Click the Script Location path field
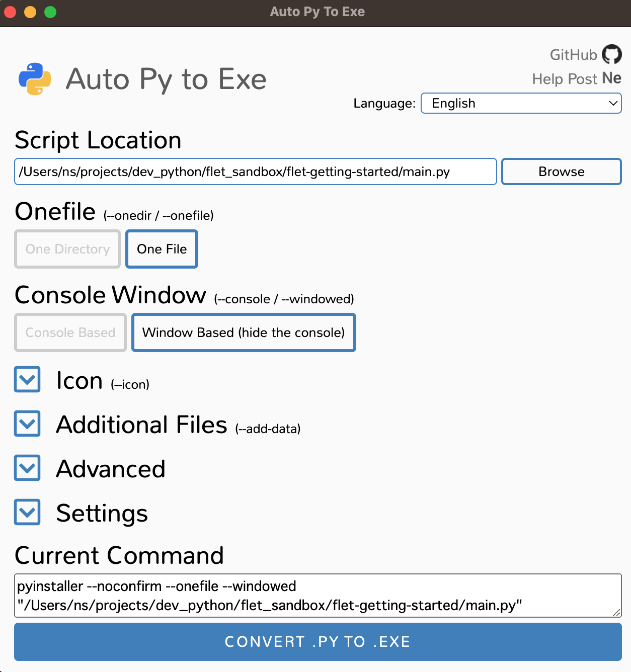Image resolution: width=631 pixels, height=672 pixels. coord(256,172)
